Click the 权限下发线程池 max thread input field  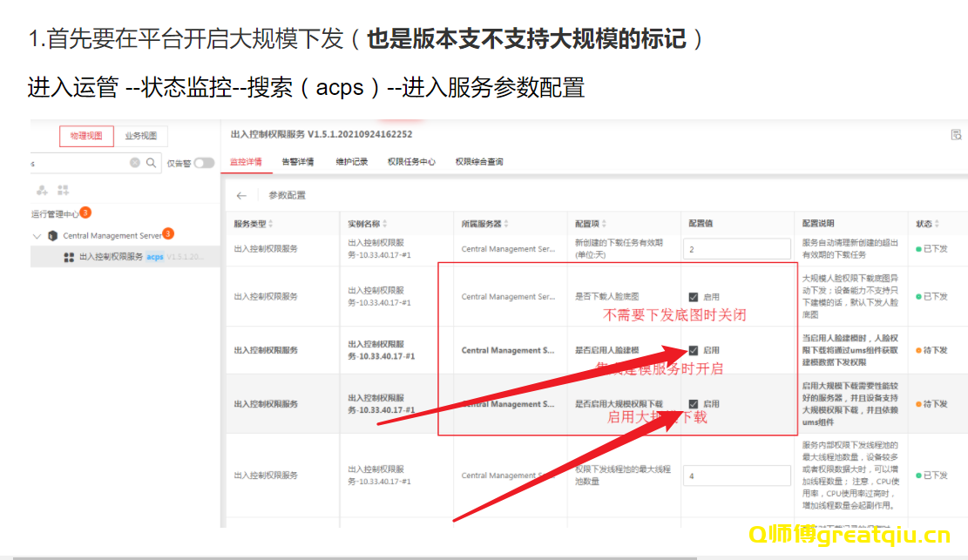pos(736,476)
